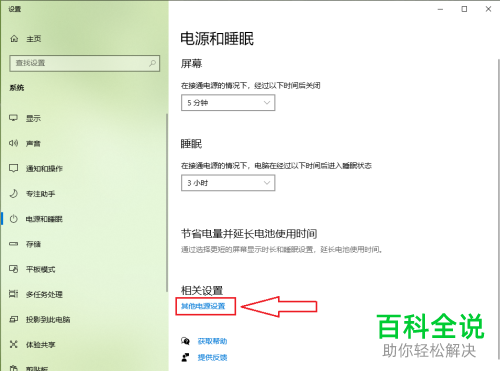Click the 电源和睡眠 power icon
Screen dimensions: 500x371
pyautogui.click(x=13, y=219)
